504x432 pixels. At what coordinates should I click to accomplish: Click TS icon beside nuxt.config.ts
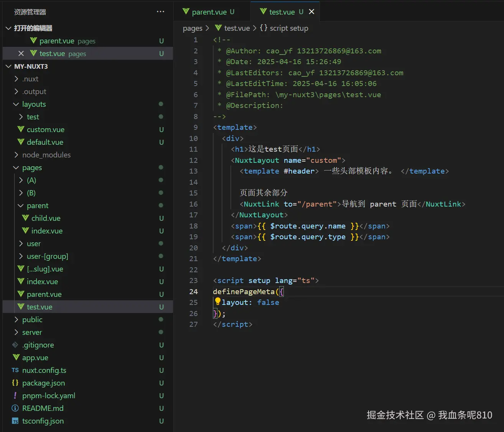pyautogui.click(x=15, y=370)
